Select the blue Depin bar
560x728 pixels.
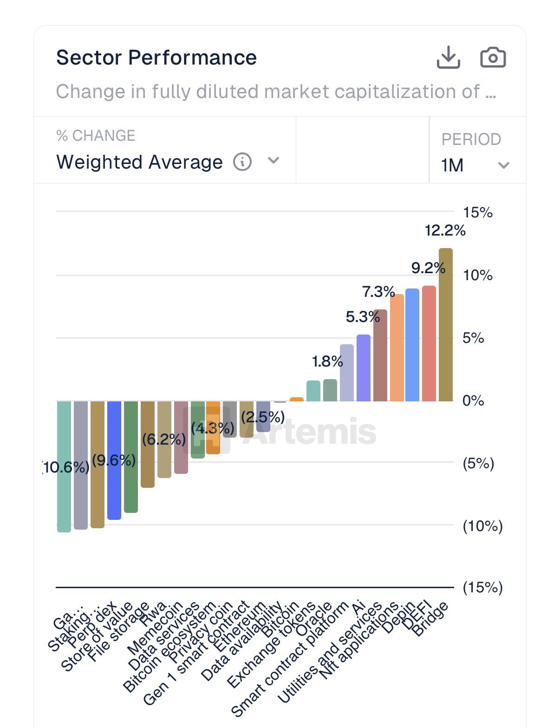[412, 345]
